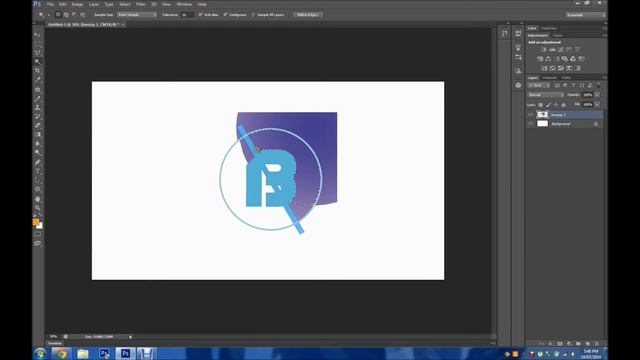
Task: Select the Hand tool
Action: pyautogui.click(x=38, y=199)
